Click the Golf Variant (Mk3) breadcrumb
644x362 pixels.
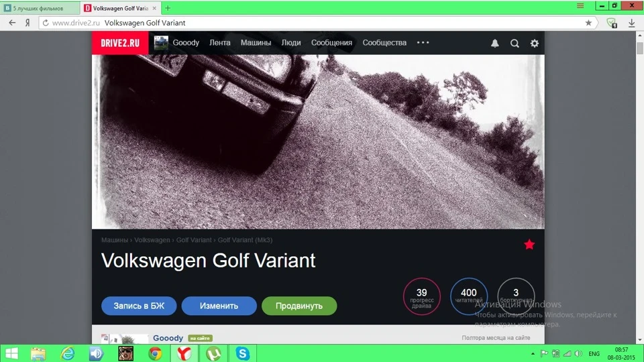(x=245, y=240)
